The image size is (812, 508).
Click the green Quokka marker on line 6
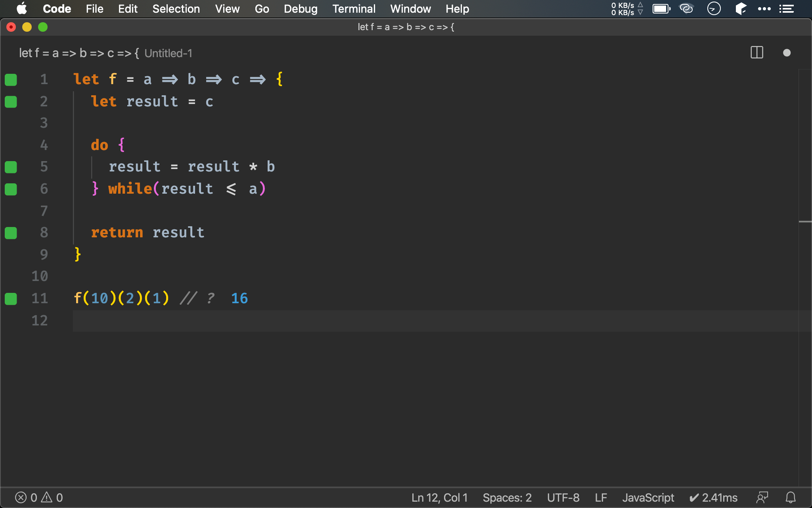[x=11, y=189]
